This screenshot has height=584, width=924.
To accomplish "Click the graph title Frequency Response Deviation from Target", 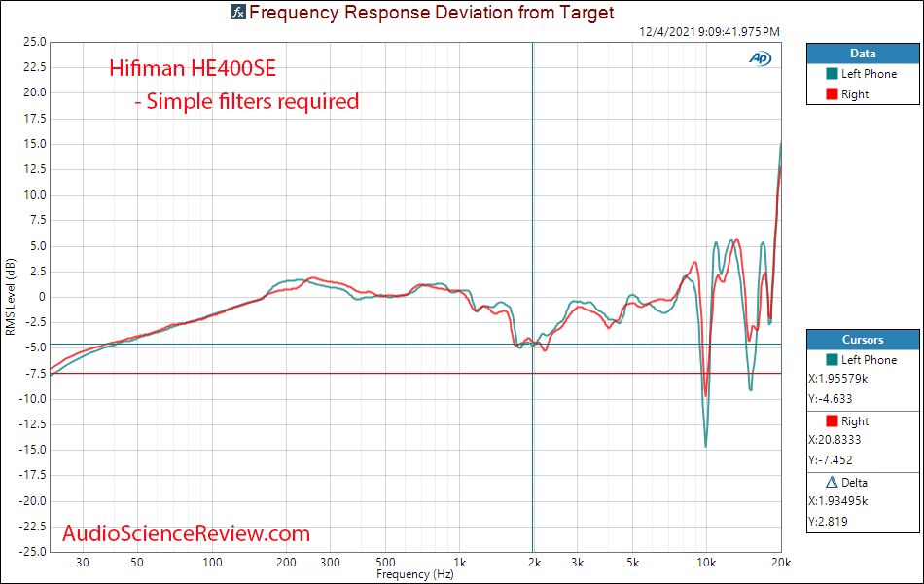I will [431, 12].
